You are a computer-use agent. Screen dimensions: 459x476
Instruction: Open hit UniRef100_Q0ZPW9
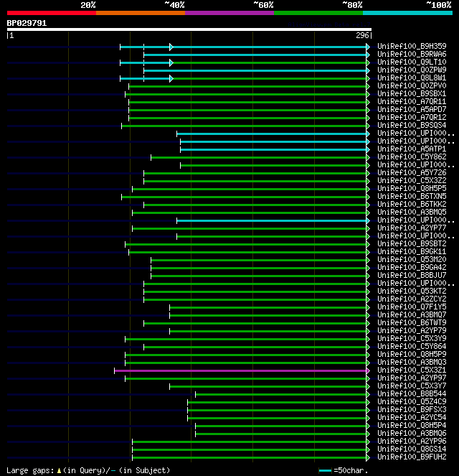pyautogui.click(x=412, y=70)
